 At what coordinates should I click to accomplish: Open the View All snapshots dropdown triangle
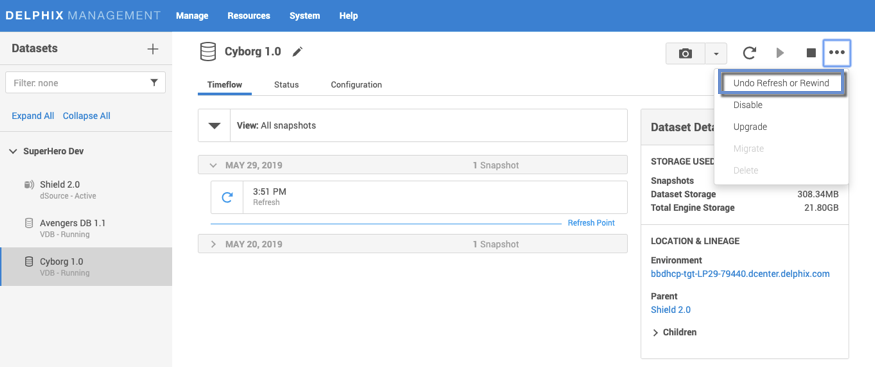215,125
